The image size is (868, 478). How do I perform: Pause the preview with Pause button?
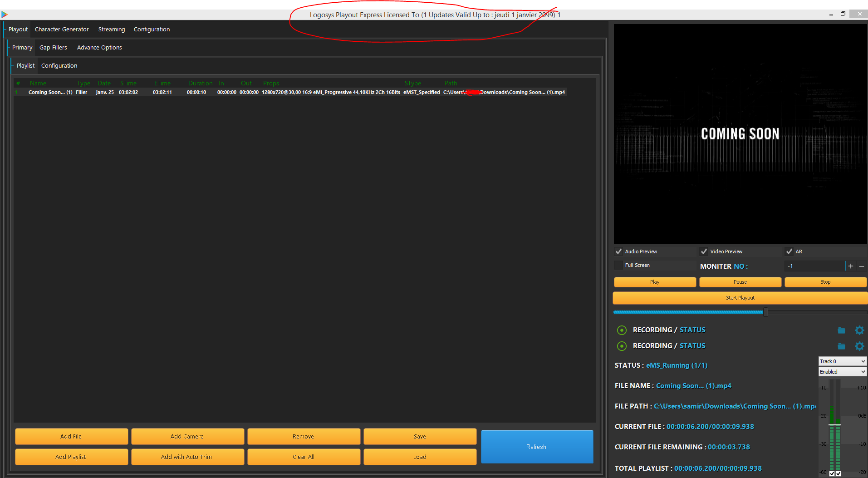coord(740,282)
